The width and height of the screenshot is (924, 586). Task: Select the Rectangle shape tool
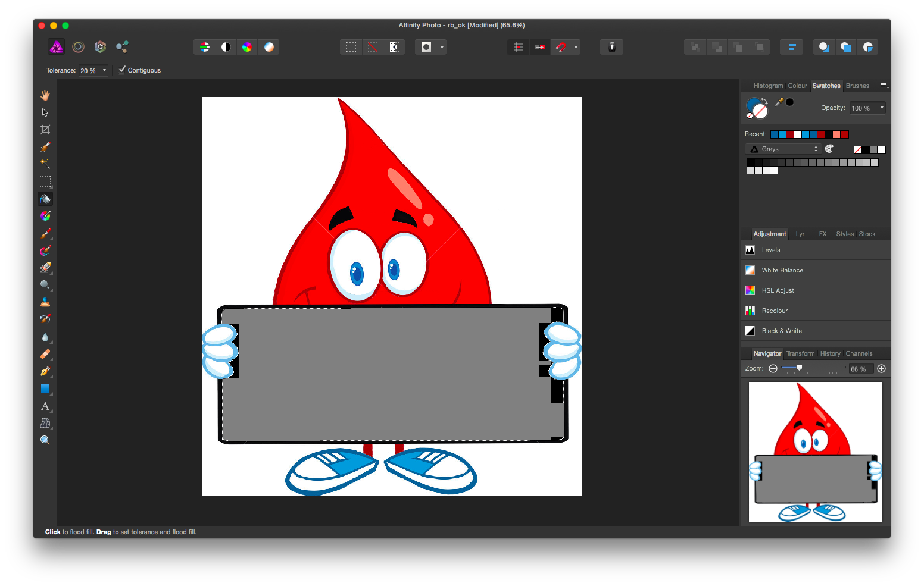point(45,389)
